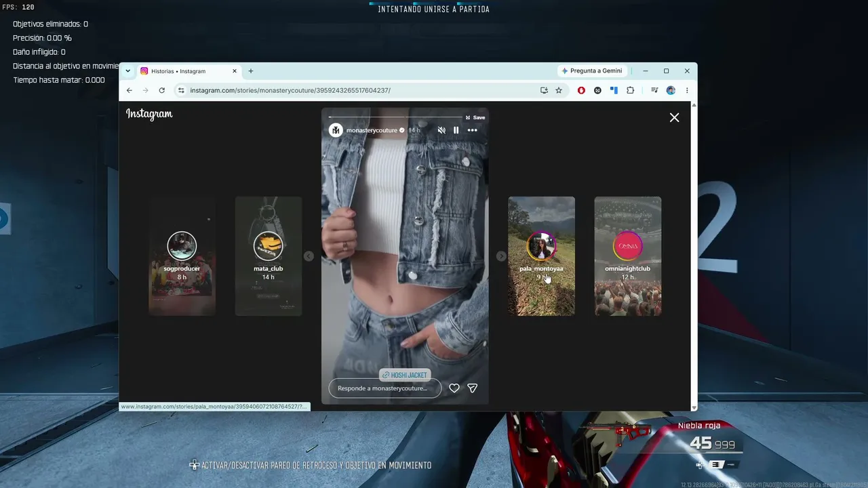This screenshot has height=488, width=868.
Task: Click the Instagram logo
Action: pyautogui.click(x=149, y=114)
